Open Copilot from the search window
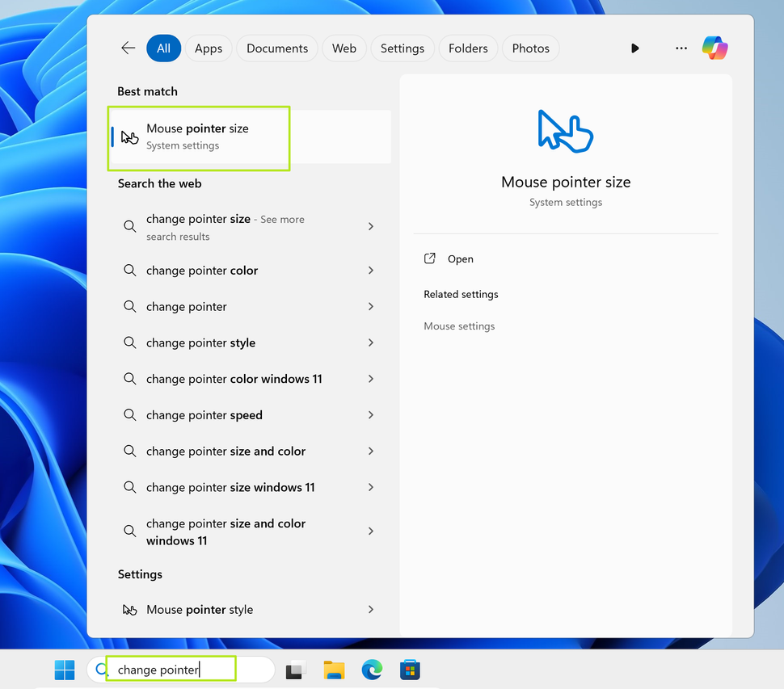 [x=714, y=48]
